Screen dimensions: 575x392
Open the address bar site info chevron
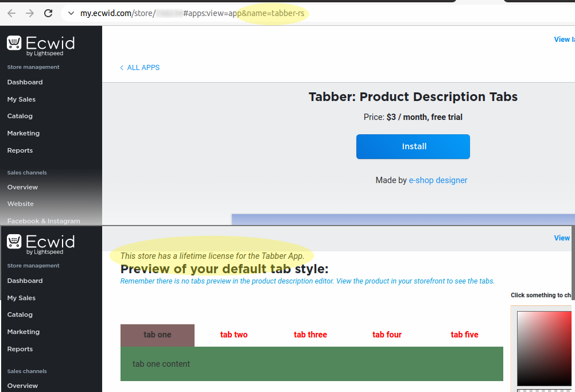(x=71, y=14)
